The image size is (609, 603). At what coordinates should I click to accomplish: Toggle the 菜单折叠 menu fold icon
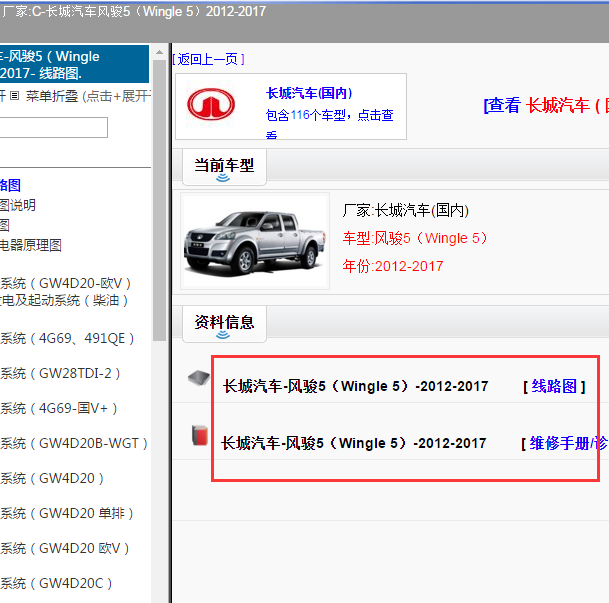click(x=14, y=96)
